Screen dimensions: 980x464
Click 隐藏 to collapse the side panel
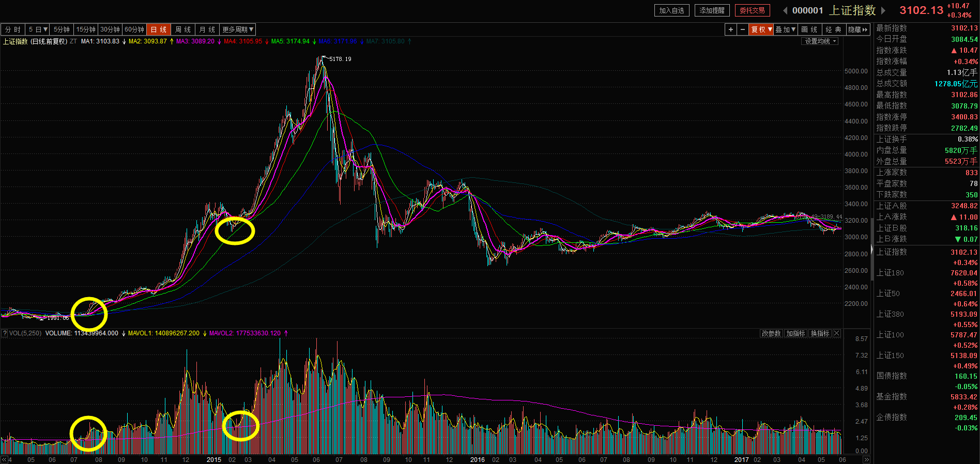click(x=858, y=29)
